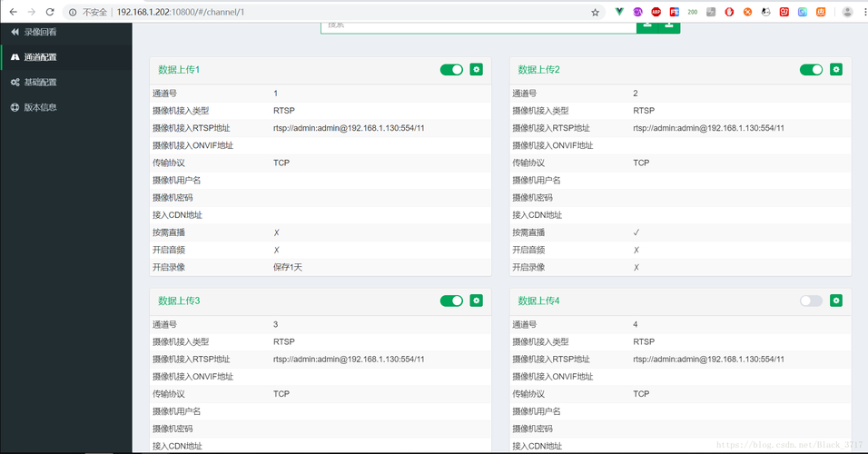
Task: Bookmark this page with star icon
Action: (595, 12)
